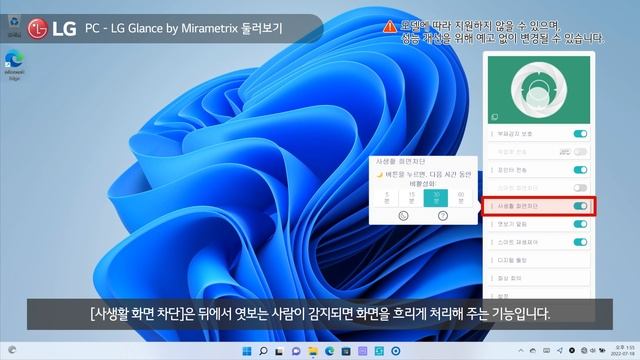This screenshot has height=360, width=640.
Task: Launch File Explorer from the taskbar
Action: 313,351
